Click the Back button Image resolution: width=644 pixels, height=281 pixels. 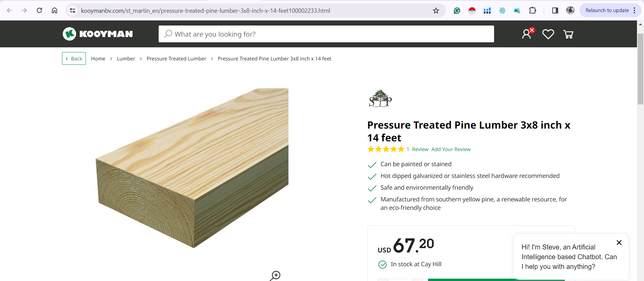(74, 58)
